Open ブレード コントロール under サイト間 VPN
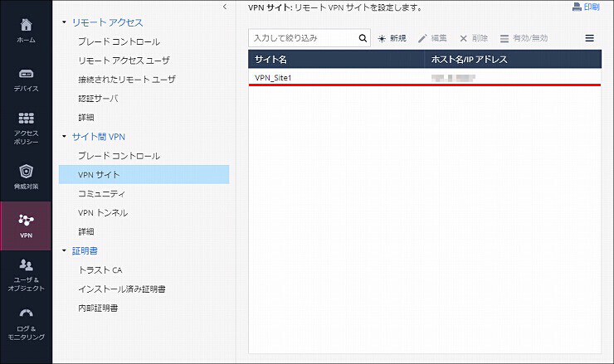 119,156
